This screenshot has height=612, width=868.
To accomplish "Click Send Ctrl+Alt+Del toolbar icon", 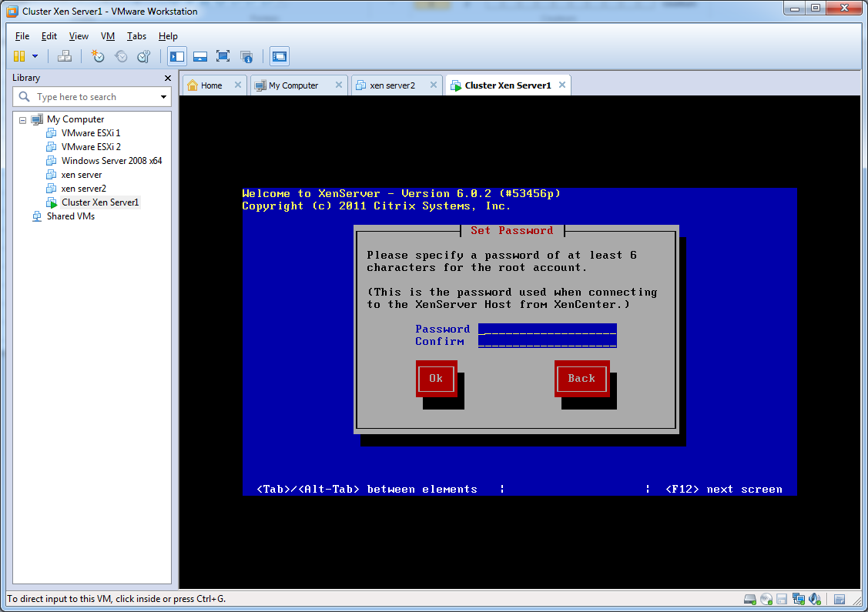I will 65,56.
